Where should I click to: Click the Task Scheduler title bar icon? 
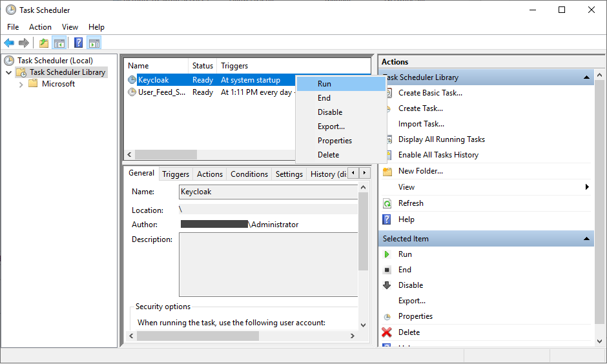click(x=11, y=10)
